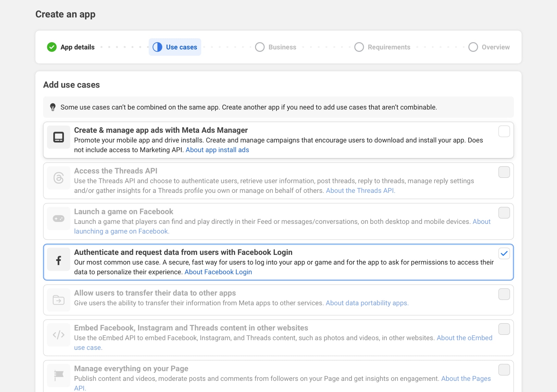This screenshot has height=392, width=557.
Task: Uncheck the Facebook Login use case checkbox
Action: [504, 254]
